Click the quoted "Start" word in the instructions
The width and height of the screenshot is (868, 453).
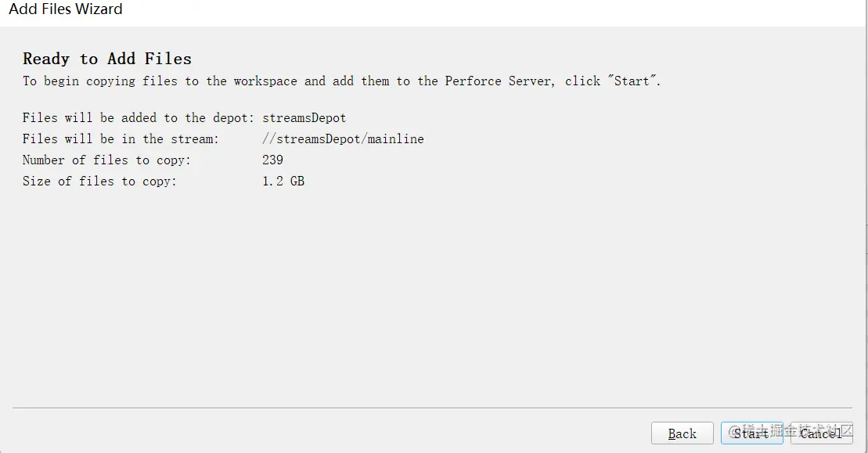(631, 81)
